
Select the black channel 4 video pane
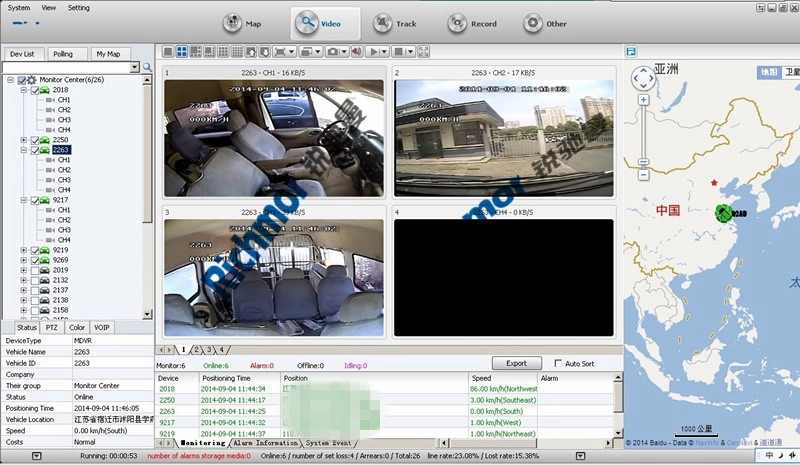(504, 278)
